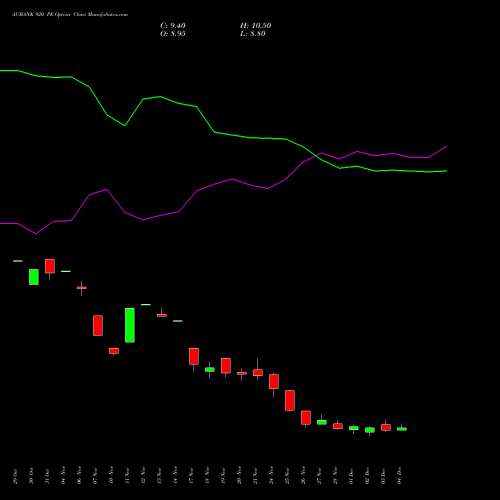Click the last green candle for 04 Dec

pyautogui.click(x=402, y=429)
